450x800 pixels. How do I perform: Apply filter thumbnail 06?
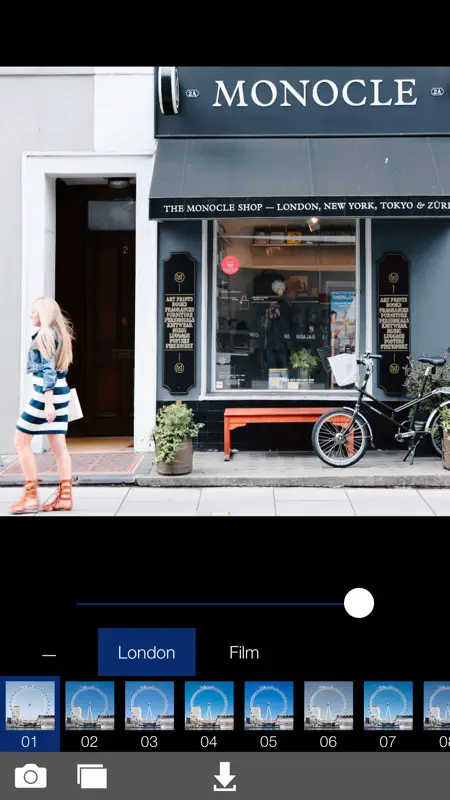tap(328, 714)
